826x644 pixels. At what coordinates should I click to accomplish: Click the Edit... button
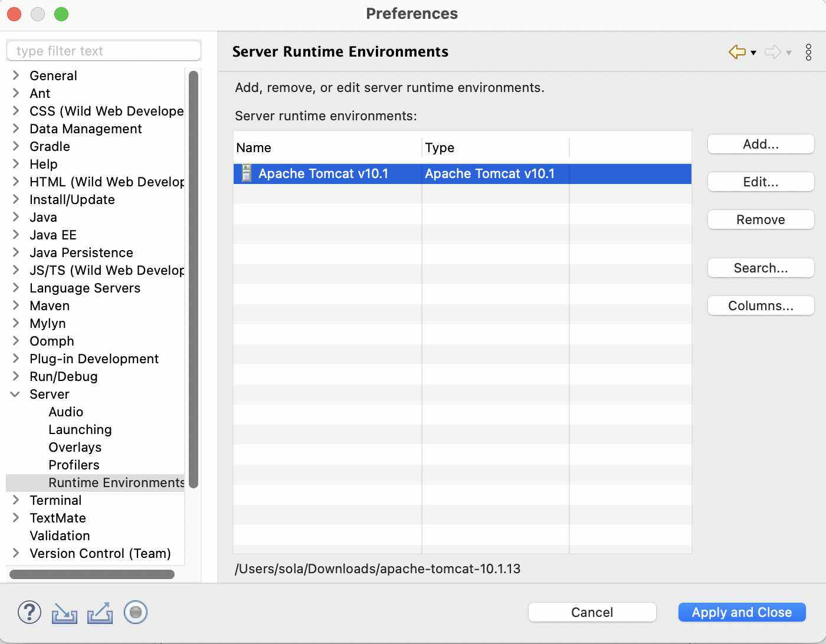pos(761,182)
